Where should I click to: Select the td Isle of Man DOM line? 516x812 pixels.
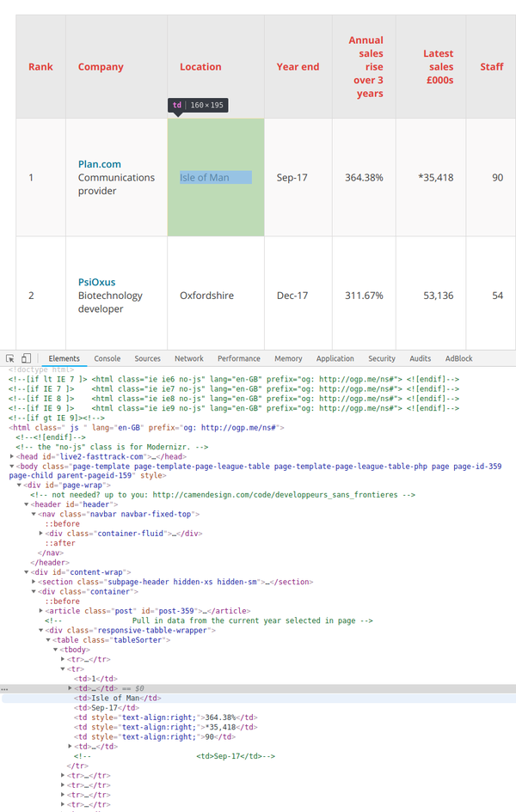[x=118, y=698]
